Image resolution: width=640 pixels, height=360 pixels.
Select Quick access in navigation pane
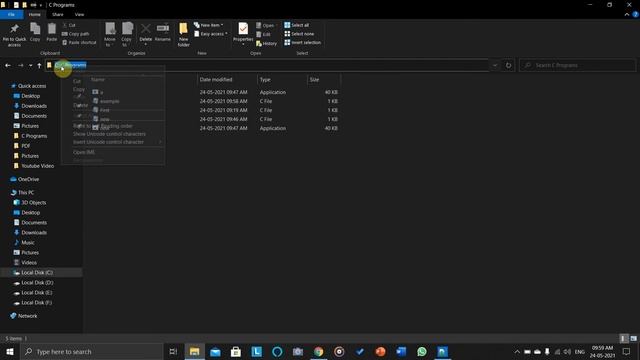[x=32, y=86]
